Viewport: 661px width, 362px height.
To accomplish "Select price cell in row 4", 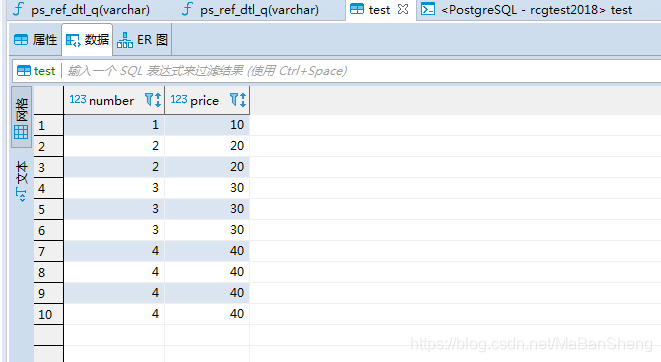I will pyautogui.click(x=207, y=188).
